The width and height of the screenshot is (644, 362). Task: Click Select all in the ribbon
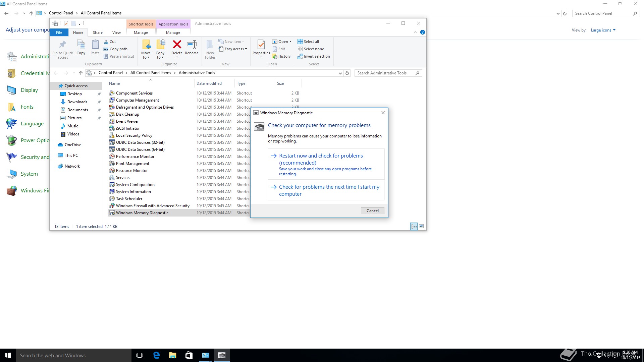(x=308, y=42)
